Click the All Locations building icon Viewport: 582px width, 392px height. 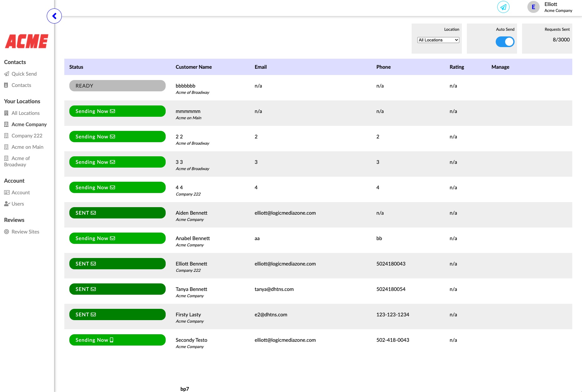6,113
